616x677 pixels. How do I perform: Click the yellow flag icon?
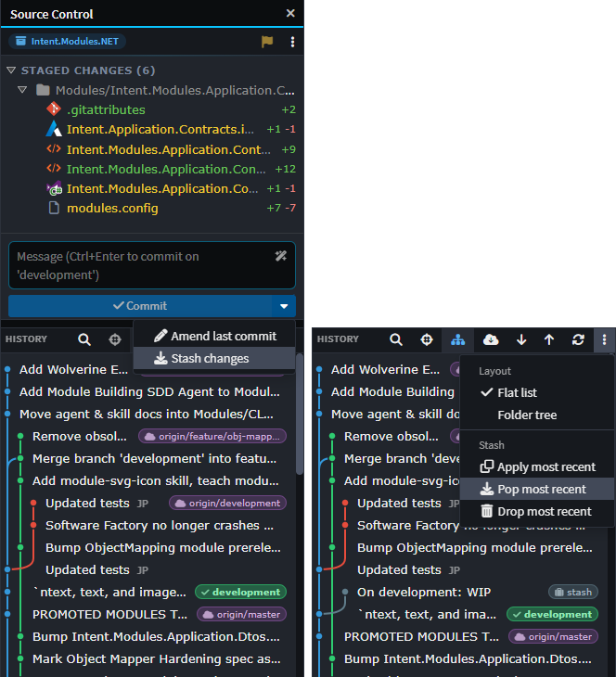pos(267,42)
